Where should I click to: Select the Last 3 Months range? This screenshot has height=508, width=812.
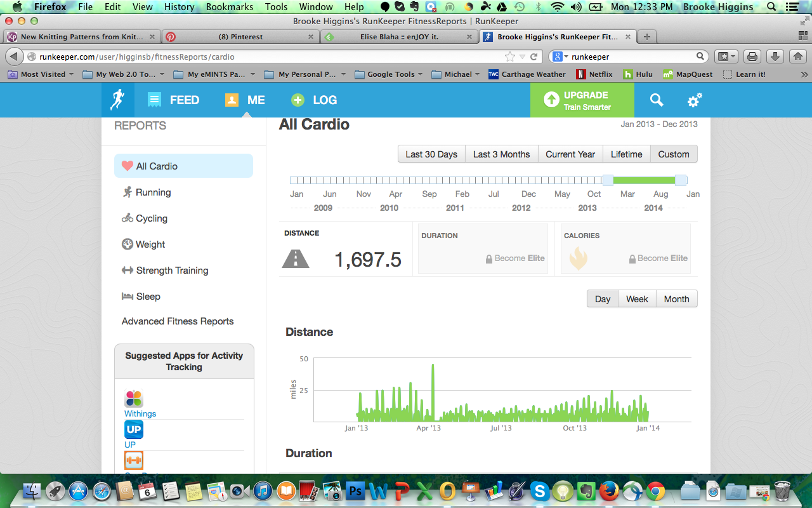502,154
